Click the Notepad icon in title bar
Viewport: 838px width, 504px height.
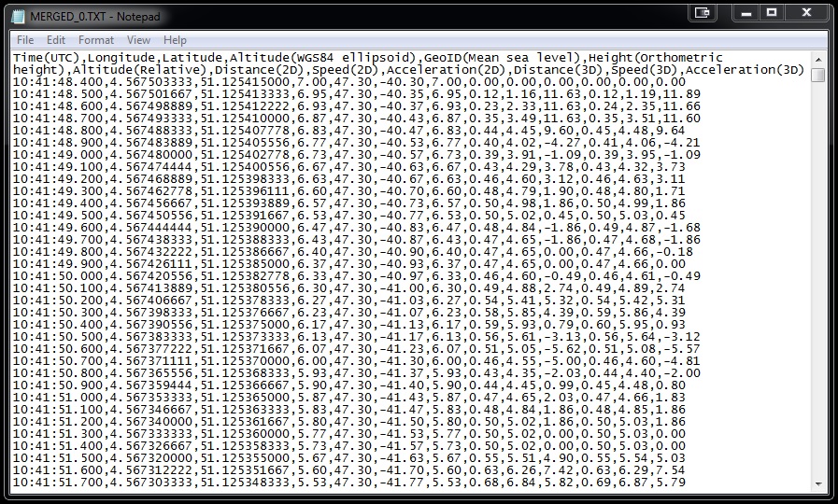coord(18,17)
